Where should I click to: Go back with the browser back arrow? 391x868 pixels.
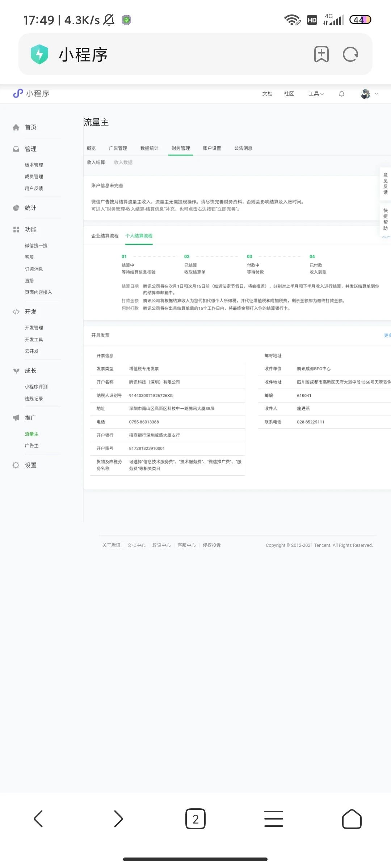(x=38, y=819)
